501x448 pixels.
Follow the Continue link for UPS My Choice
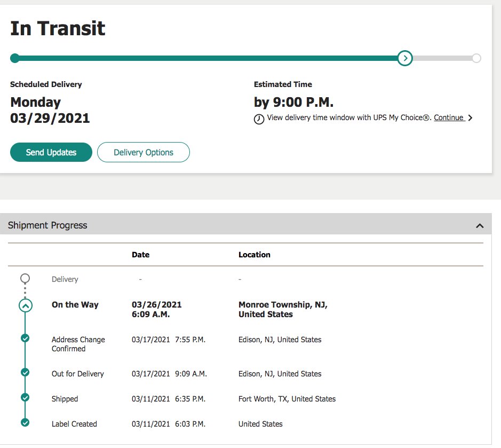coord(449,117)
